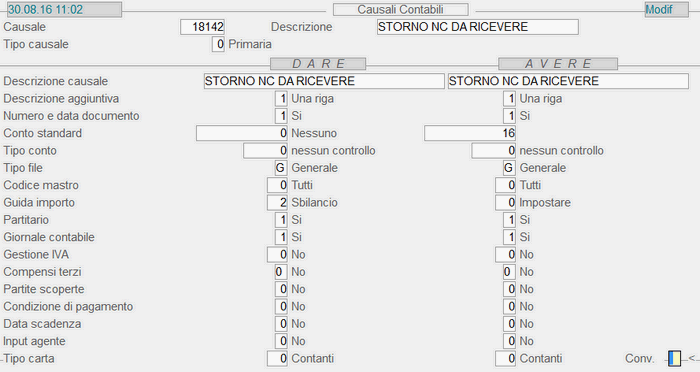Click the DARE Tipo carta Contanti field
Image resolution: width=700 pixels, height=372 pixels.
coord(277,358)
